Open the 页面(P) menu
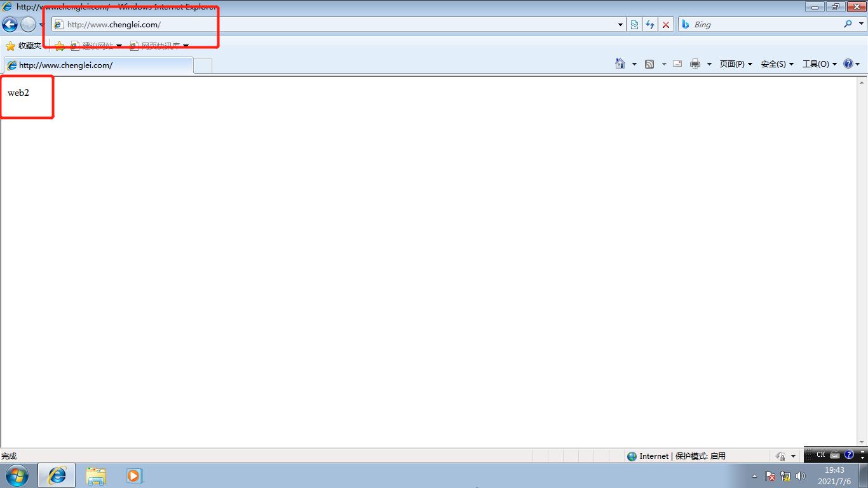868x488 pixels. 736,64
